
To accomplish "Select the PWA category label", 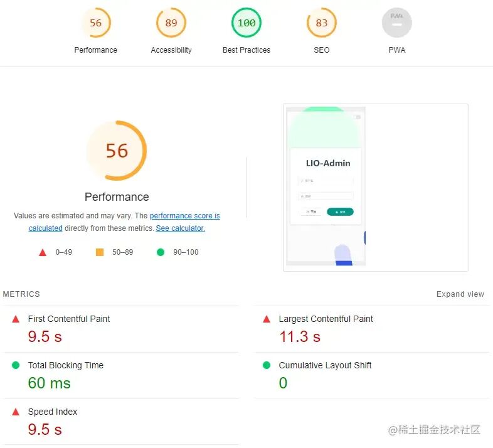I will (397, 50).
